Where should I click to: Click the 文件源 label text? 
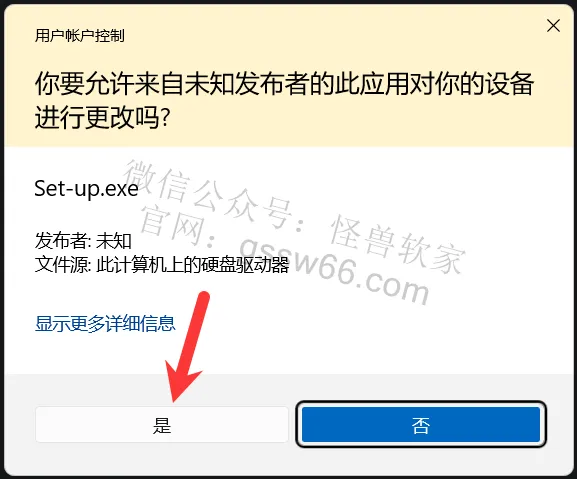coord(62,265)
